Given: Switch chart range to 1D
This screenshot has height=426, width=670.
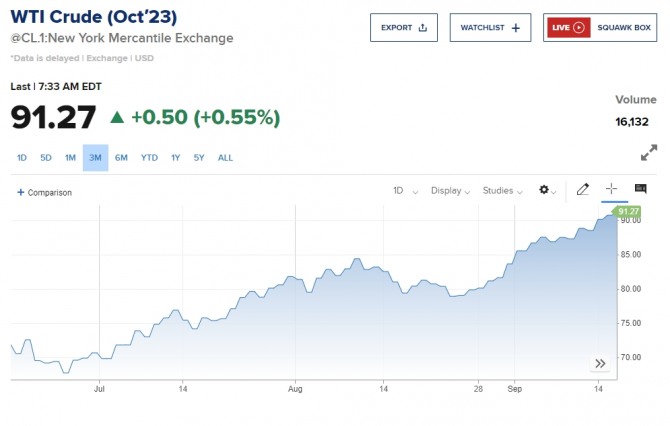Looking at the screenshot, I should (x=22, y=158).
